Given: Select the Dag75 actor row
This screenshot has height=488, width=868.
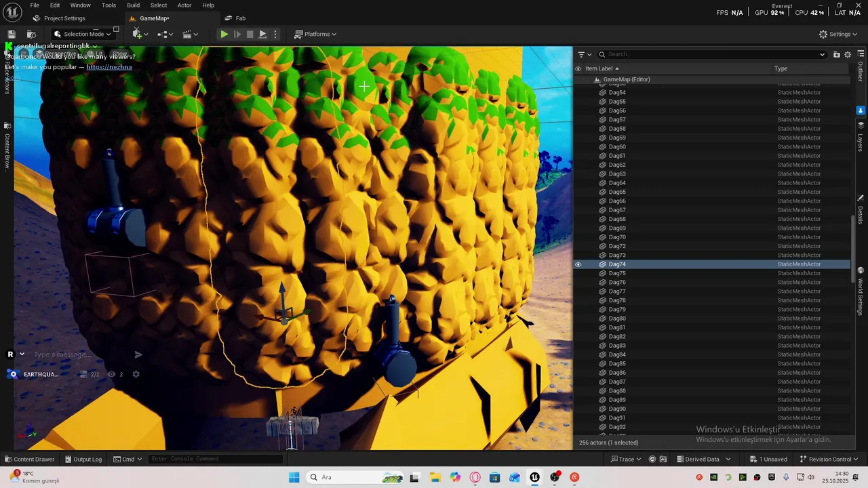Looking at the screenshot, I should tap(711, 273).
